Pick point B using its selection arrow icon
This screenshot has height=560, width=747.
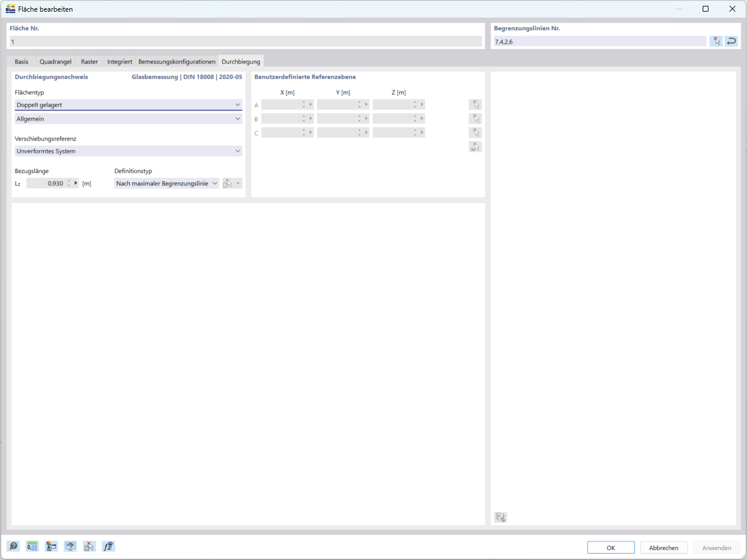point(475,118)
